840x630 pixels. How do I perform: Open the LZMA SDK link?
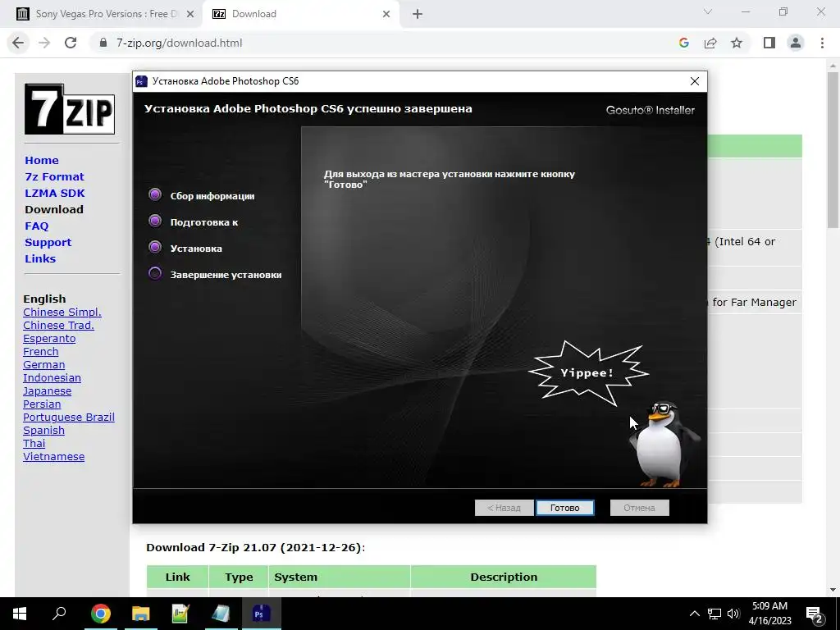pyautogui.click(x=55, y=193)
